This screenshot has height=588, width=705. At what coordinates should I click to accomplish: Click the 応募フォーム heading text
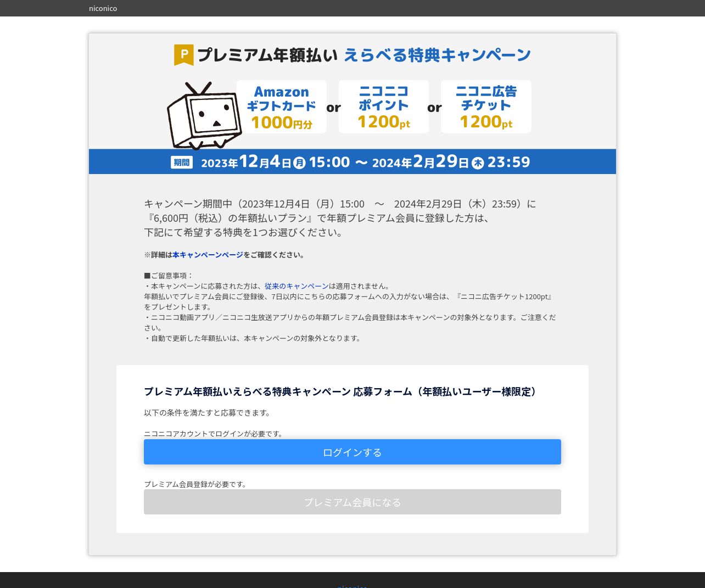click(x=342, y=391)
